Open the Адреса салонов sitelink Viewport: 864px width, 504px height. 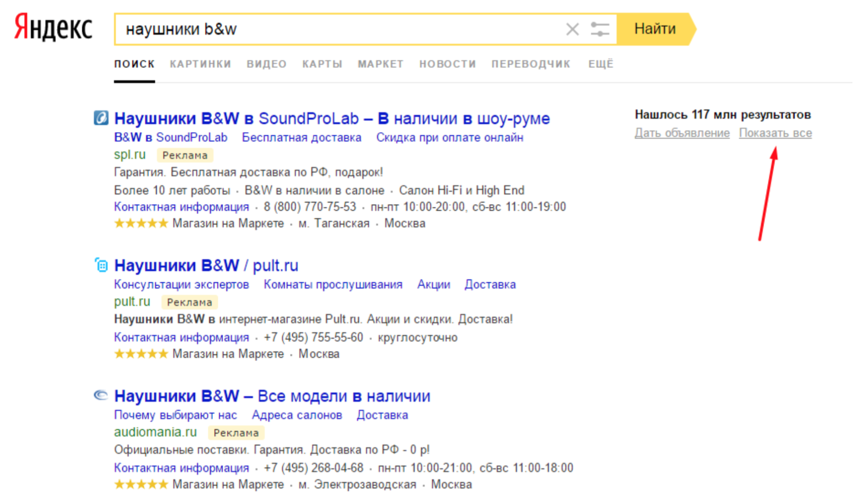pos(297,415)
